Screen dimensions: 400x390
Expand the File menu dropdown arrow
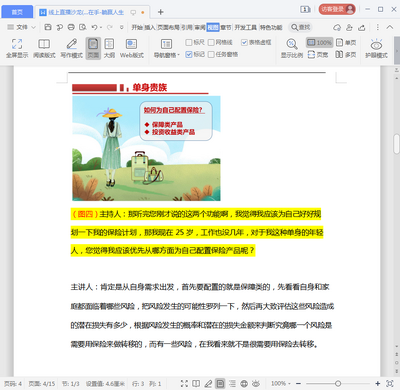pyautogui.click(x=33, y=27)
